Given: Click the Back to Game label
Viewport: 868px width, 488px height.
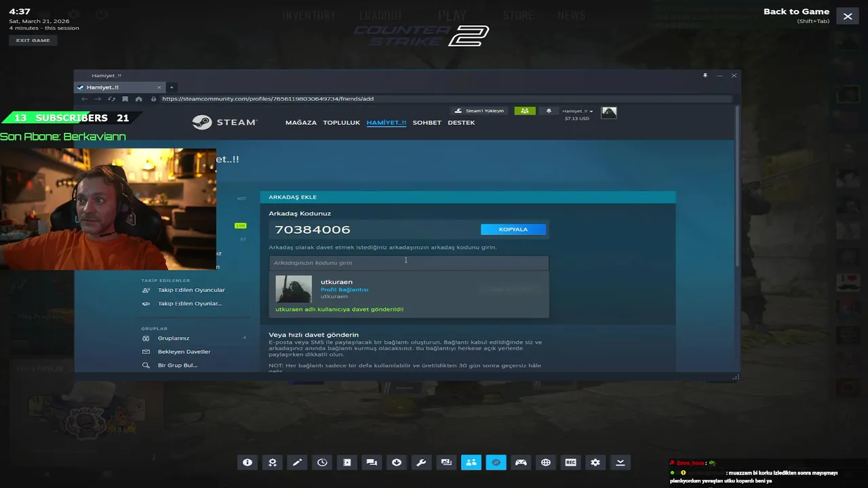Looking at the screenshot, I should tap(796, 12).
